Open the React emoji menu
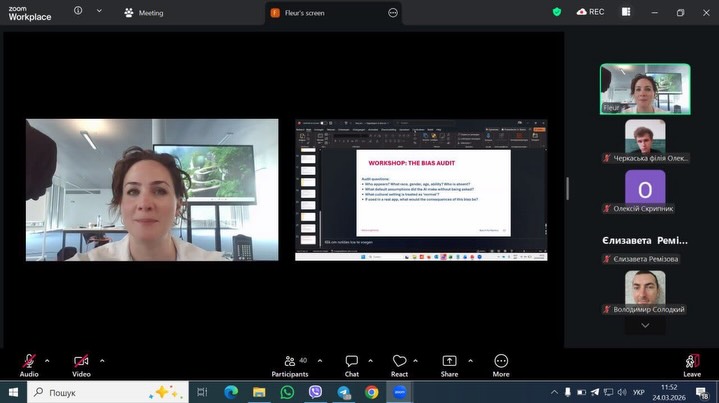 click(x=400, y=362)
